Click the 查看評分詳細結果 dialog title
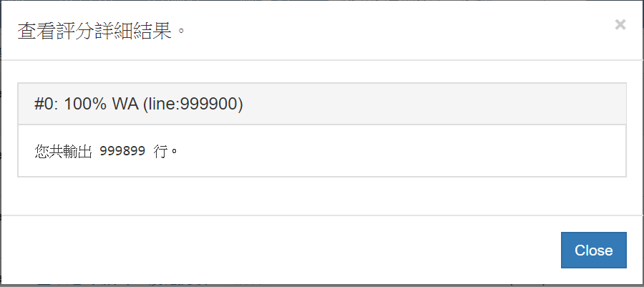 101,31
